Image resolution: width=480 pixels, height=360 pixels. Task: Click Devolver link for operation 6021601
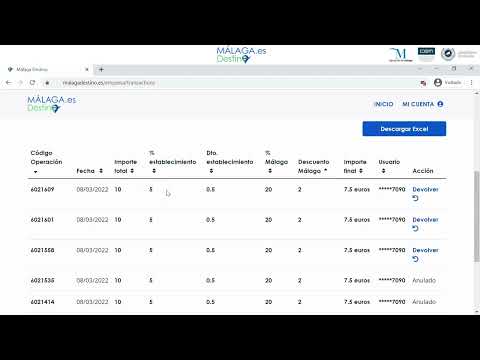pyautogui.click(x=425, y=220)
